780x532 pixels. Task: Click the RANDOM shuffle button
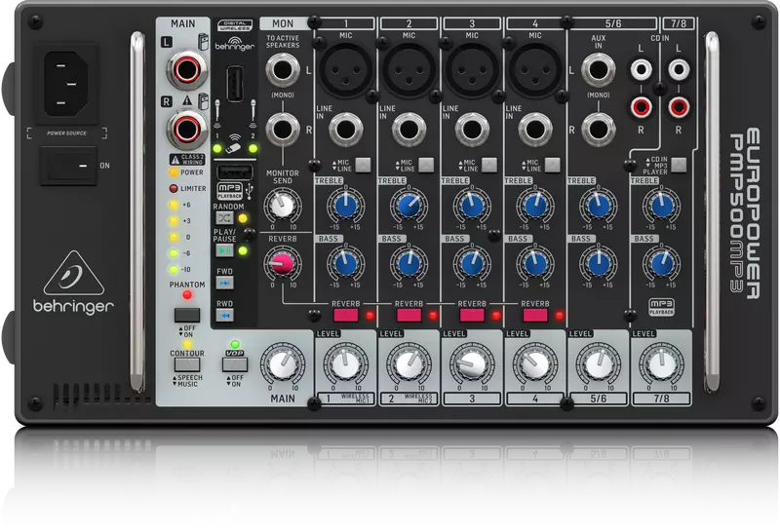click(224, 218)
